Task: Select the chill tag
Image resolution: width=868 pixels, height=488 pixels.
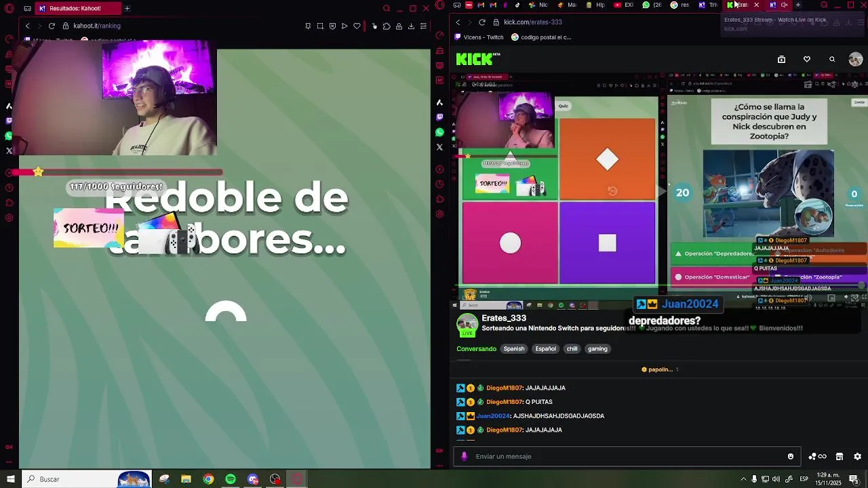Action: [x=572, y=349]
